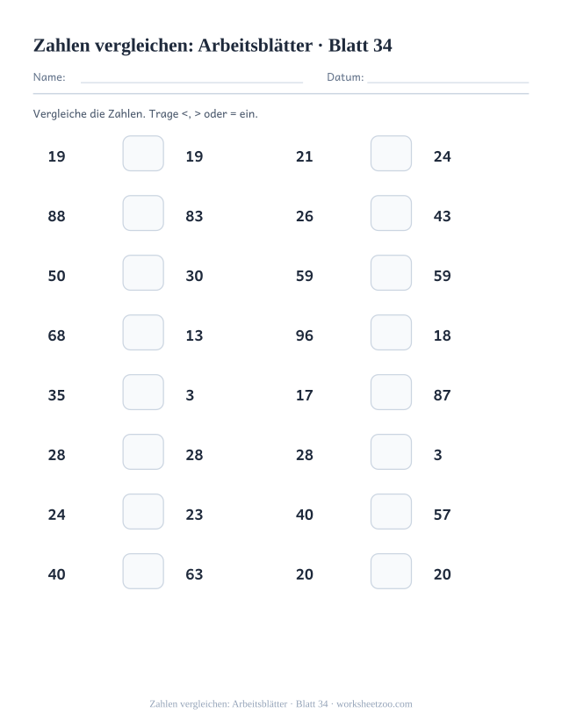This screenshot has width=562, height=728.
Task: Click the answer box between 50 and 30
Action: [x=143, y=272]
